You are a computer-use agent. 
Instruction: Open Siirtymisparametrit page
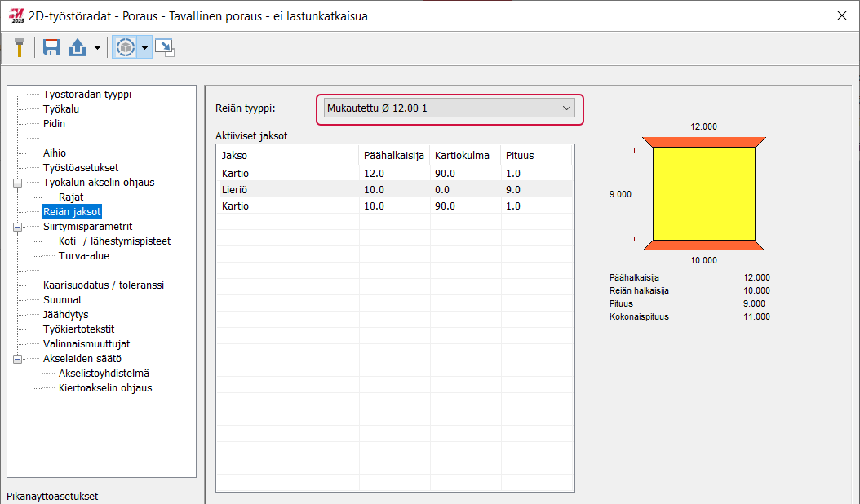[88, 226]
